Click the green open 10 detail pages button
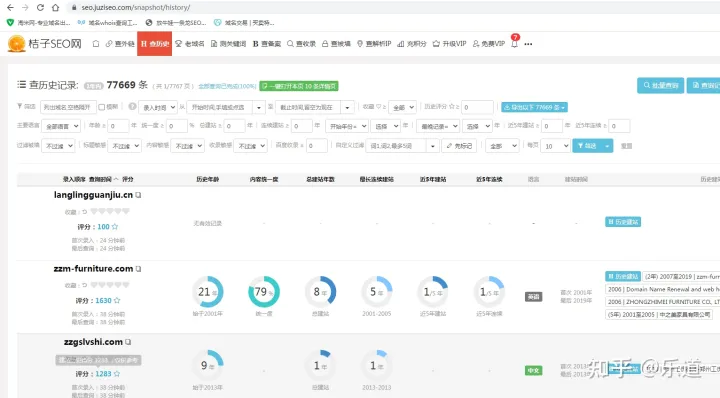Viewport: 720px width, 398px height. point(299,86)
